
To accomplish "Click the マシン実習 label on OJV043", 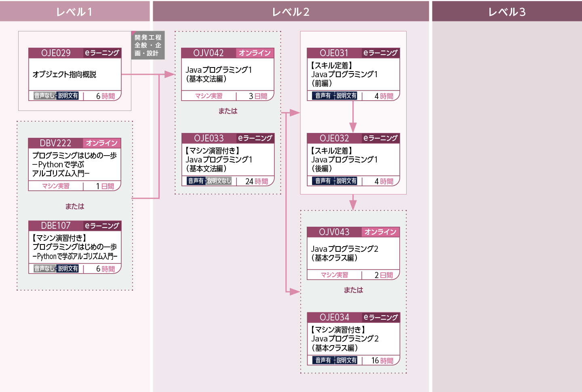I will 334,275.
